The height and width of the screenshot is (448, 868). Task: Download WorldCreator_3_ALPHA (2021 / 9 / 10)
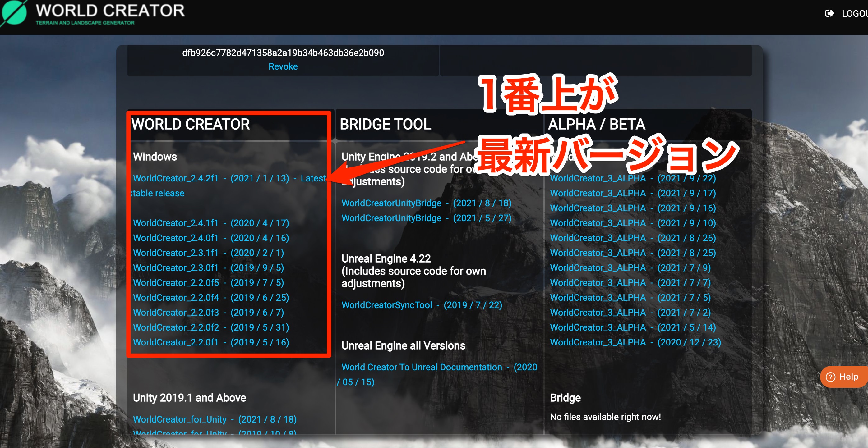633,223
